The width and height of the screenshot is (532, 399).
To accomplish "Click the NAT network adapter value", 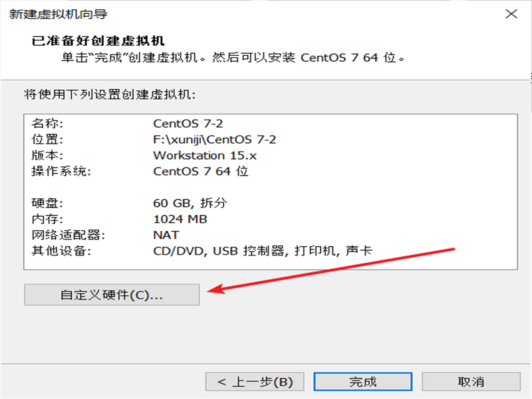I will (x=166, y=235).
